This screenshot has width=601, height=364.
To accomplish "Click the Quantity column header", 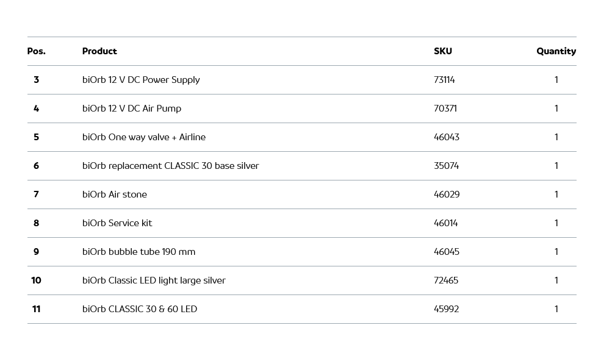I will click(x=556, y=51).
